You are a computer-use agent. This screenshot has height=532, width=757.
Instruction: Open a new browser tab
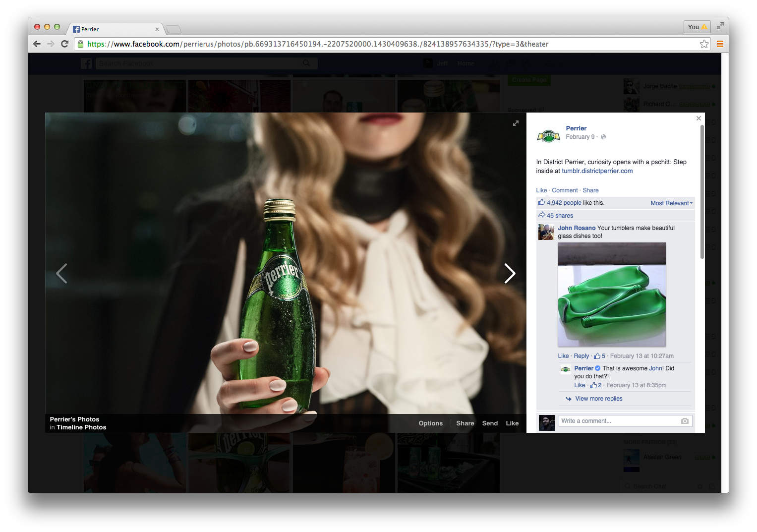[174, 29]
